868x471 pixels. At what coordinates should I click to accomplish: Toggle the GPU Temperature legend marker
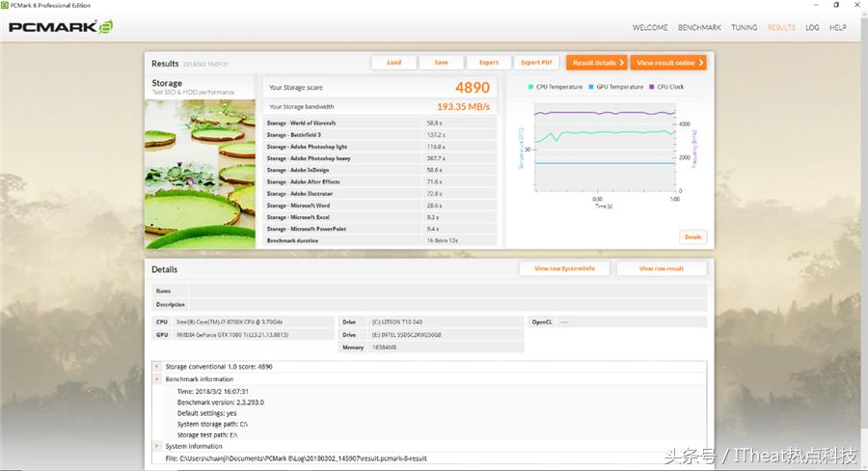pos(591,87)
